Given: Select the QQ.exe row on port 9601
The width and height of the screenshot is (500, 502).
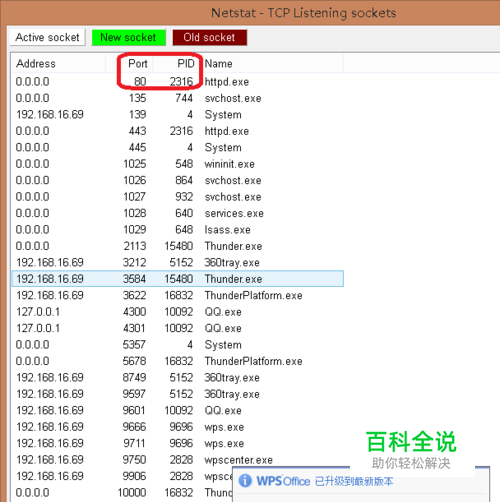Looking at the screenshot, I should (178, 410).
